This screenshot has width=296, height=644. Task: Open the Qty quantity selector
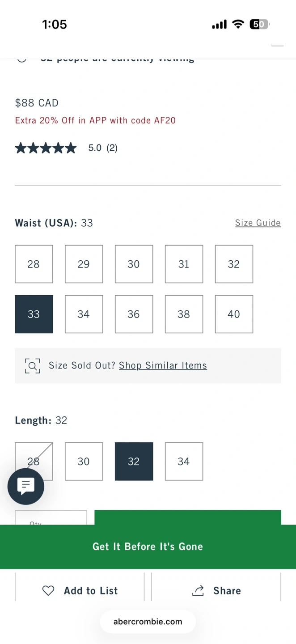pos(51,518)
